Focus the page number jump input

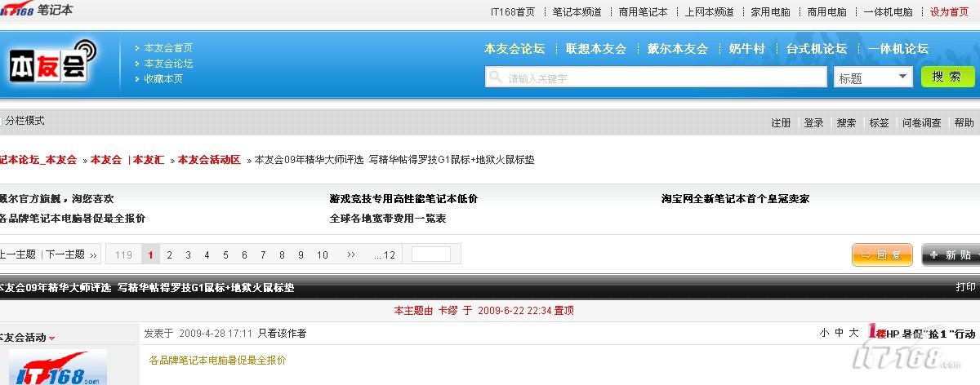pos(431,254)
